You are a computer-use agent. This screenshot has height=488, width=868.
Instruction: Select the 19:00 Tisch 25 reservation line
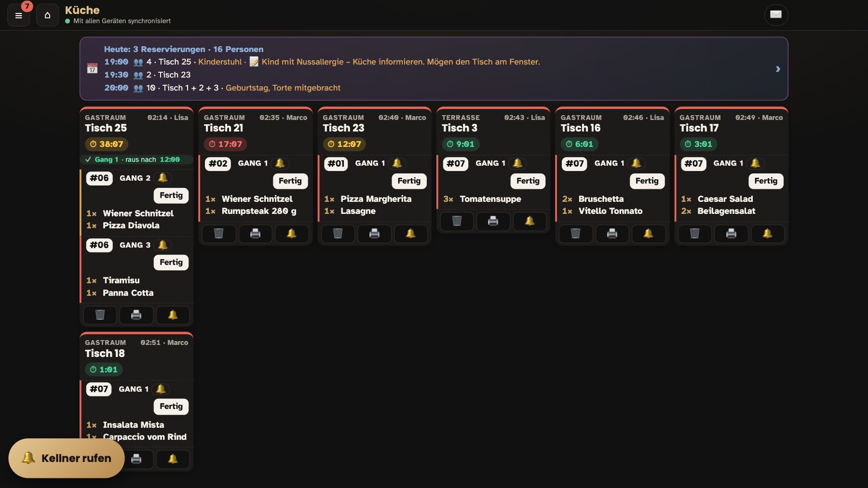(322, 62)
